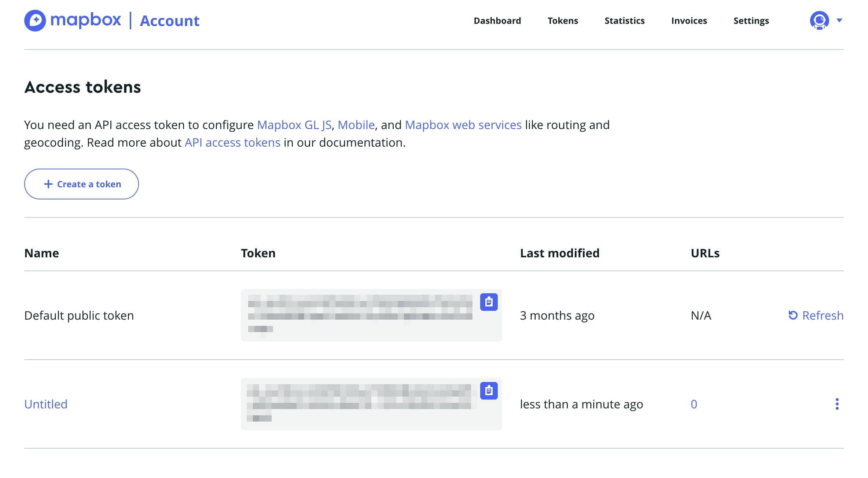Click the 'Token' column header
Screen dimensions: 868x478
click(x=258, y=253)
